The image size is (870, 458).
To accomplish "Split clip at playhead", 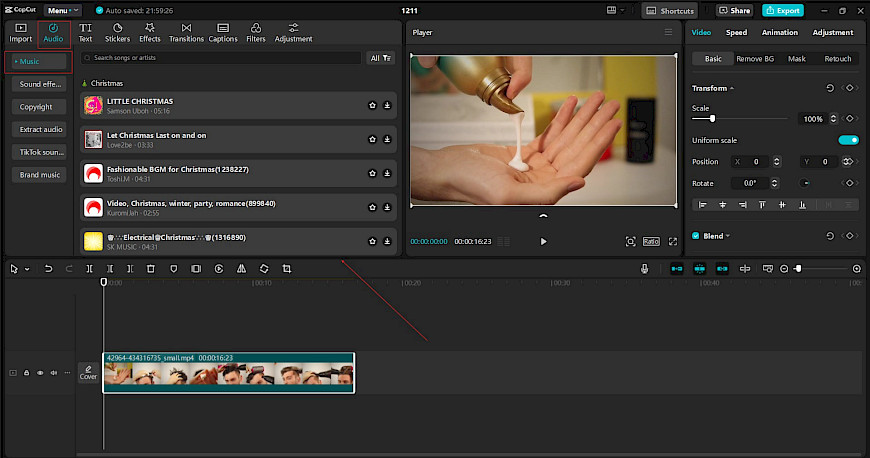I will [89, 269].
